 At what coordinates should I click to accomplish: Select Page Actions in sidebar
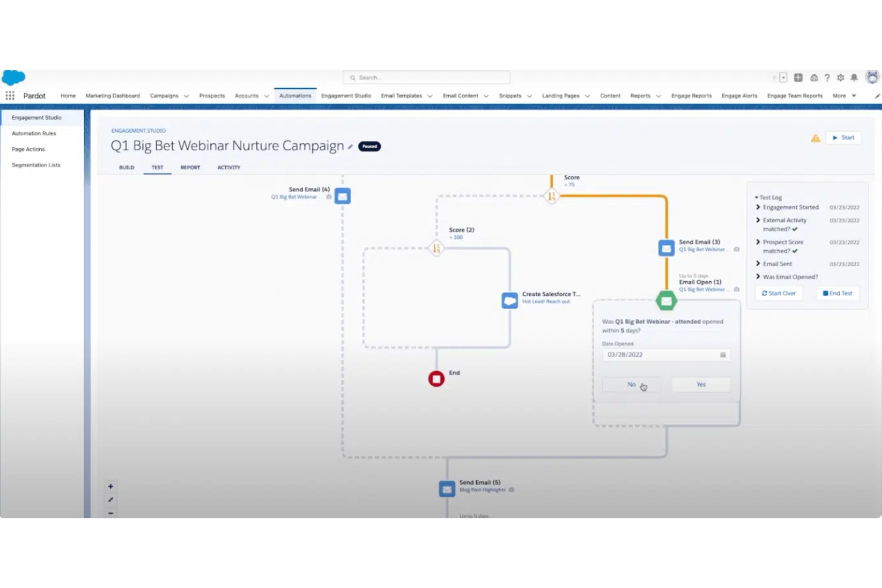(28, 150)
